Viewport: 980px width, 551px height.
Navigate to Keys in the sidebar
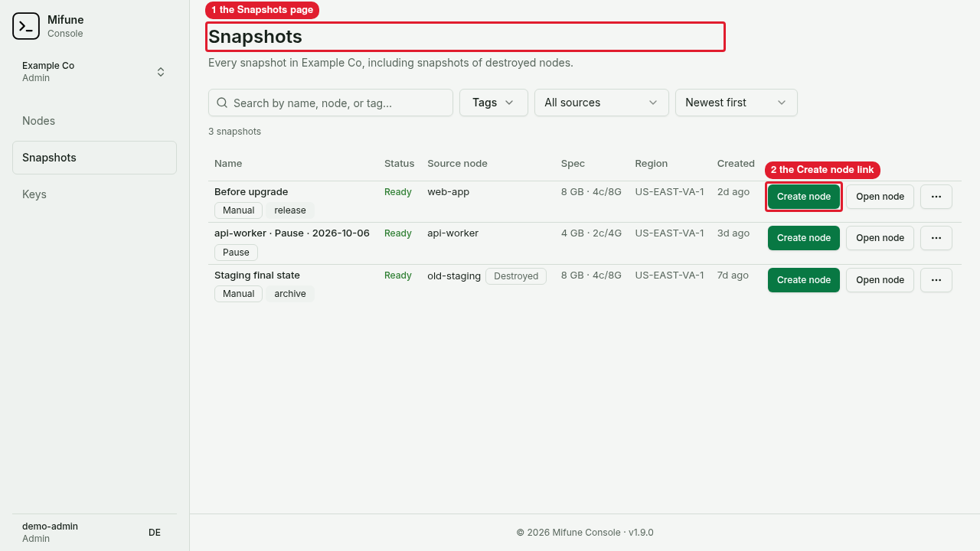94,194
